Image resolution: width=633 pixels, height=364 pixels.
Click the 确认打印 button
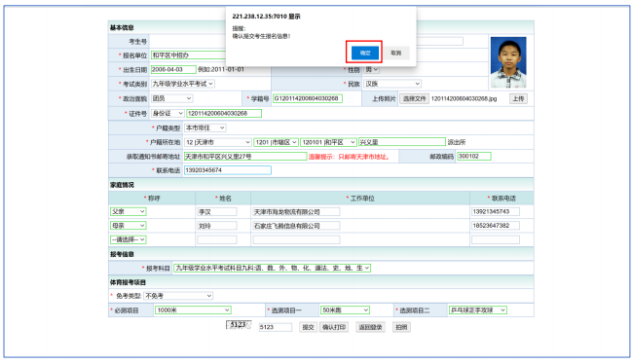coord(334,327)
